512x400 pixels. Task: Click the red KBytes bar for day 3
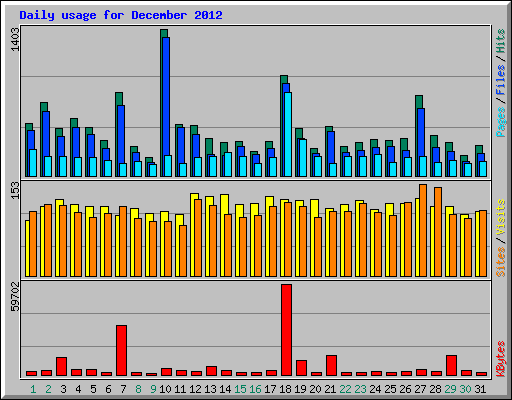[x=61, y=366]
